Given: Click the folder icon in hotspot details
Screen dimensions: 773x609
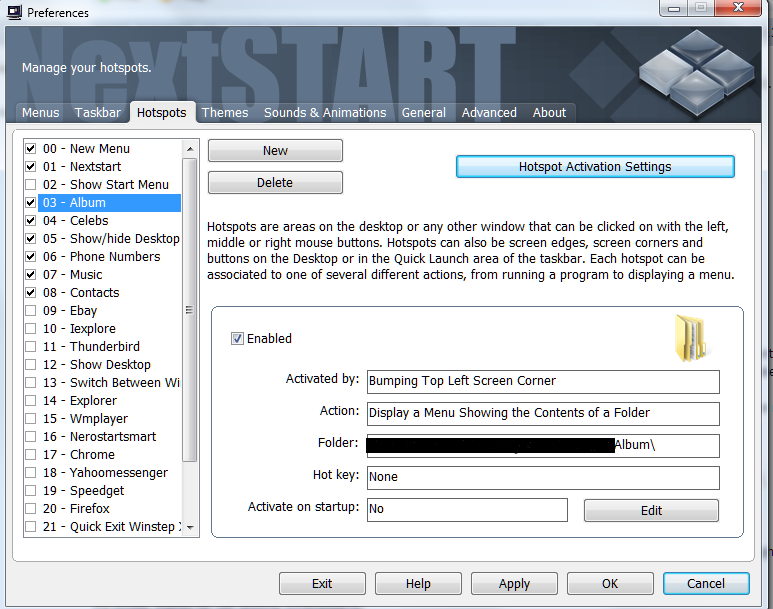Looking at the screenshot, I should click(690, 337).
